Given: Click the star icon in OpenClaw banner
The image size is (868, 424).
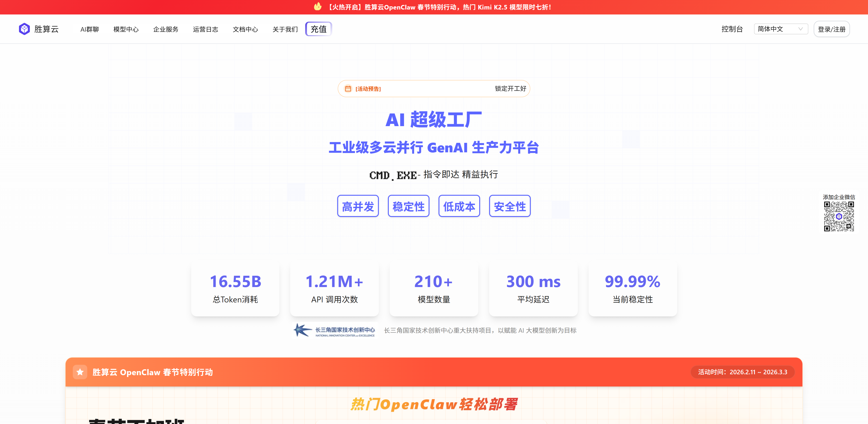Looking at the screenshot, I should 80,372.
